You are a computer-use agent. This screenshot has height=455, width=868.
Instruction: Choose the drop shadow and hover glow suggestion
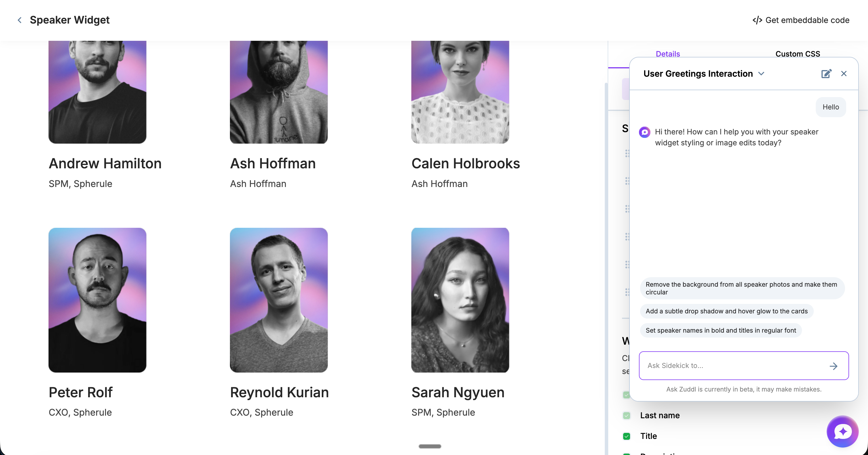726,311
